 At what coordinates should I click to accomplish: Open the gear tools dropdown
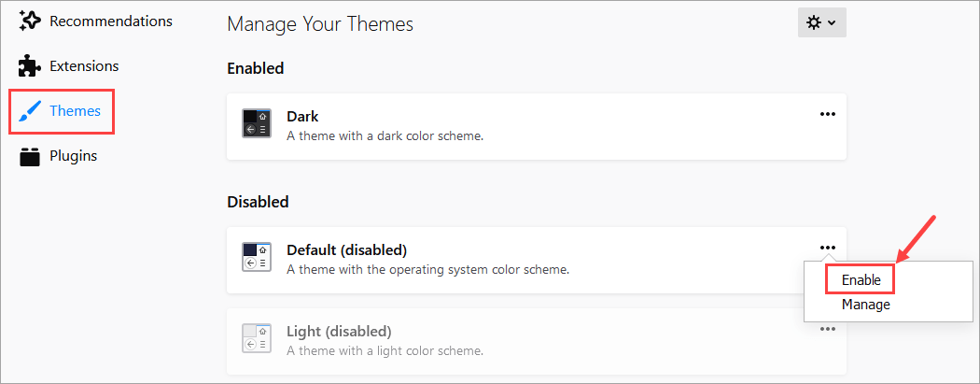click(x=821, y=23)
